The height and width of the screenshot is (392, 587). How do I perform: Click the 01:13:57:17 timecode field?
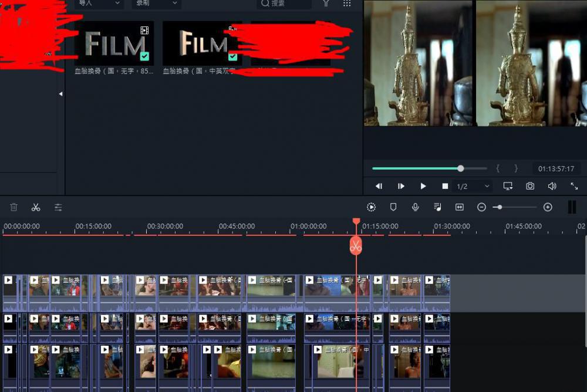[x=556, y=169]
